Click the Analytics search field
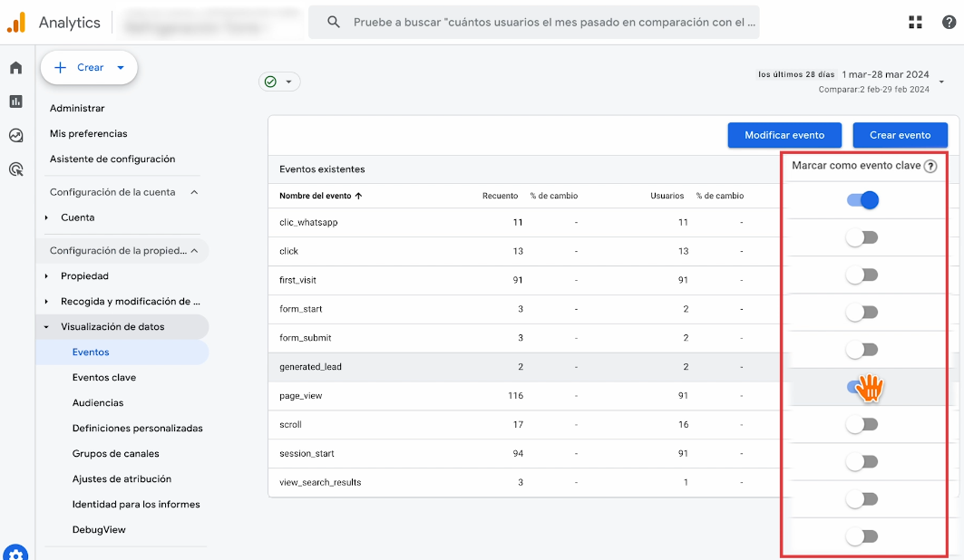964x560 pixels. [544, 23]
